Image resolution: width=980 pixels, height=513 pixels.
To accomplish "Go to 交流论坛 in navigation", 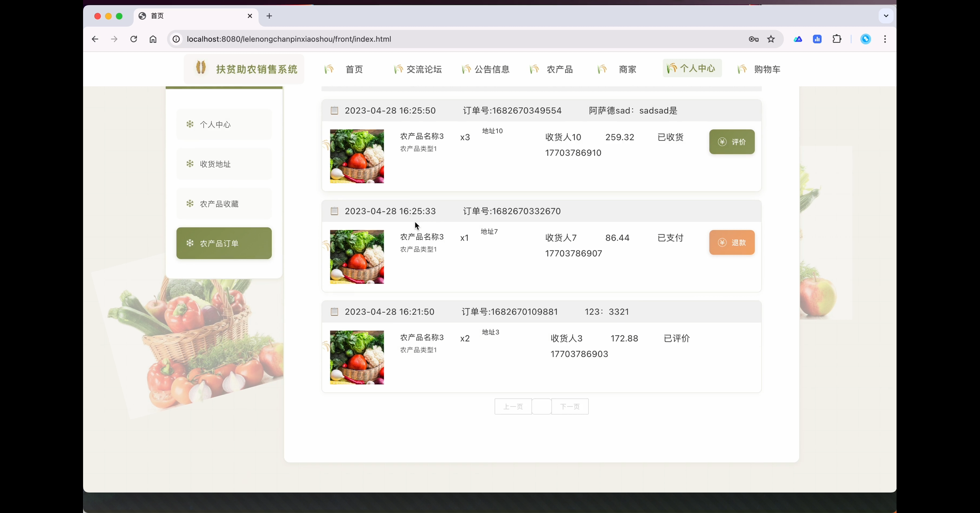I will click(418, 69).
